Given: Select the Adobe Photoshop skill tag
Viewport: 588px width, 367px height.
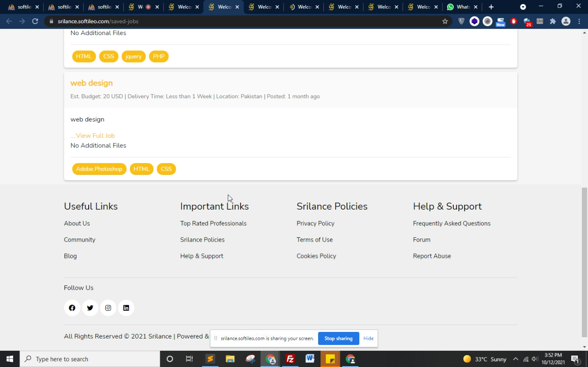Looking at the screenshot, I should [x=99, y=169].
